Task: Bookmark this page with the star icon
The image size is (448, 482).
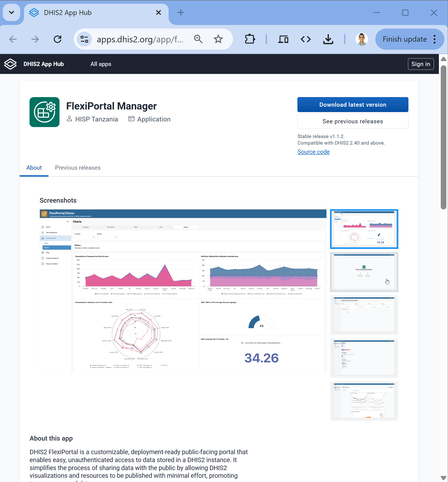Action: pos(218,39)
